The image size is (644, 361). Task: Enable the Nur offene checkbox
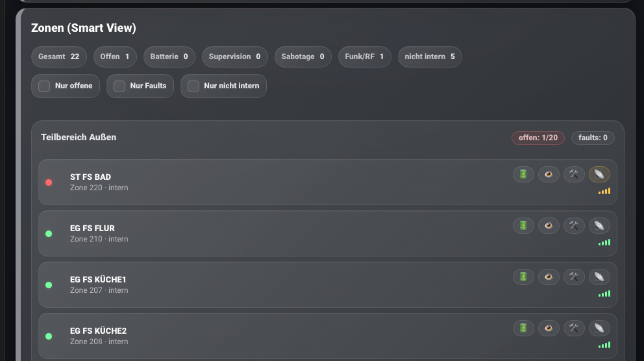pyautogui.click(x=44, y=86)
